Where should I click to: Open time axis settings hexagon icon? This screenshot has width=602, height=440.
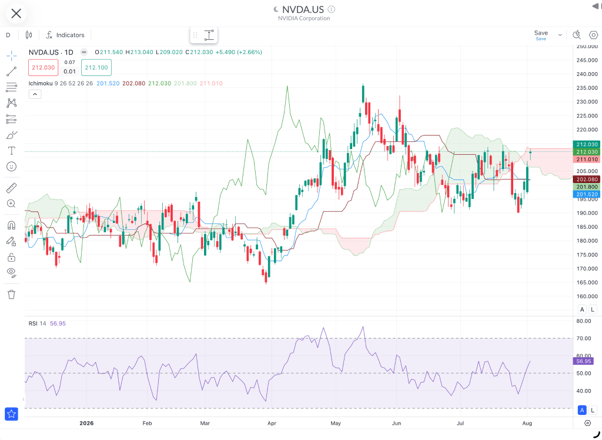[587, 423]
